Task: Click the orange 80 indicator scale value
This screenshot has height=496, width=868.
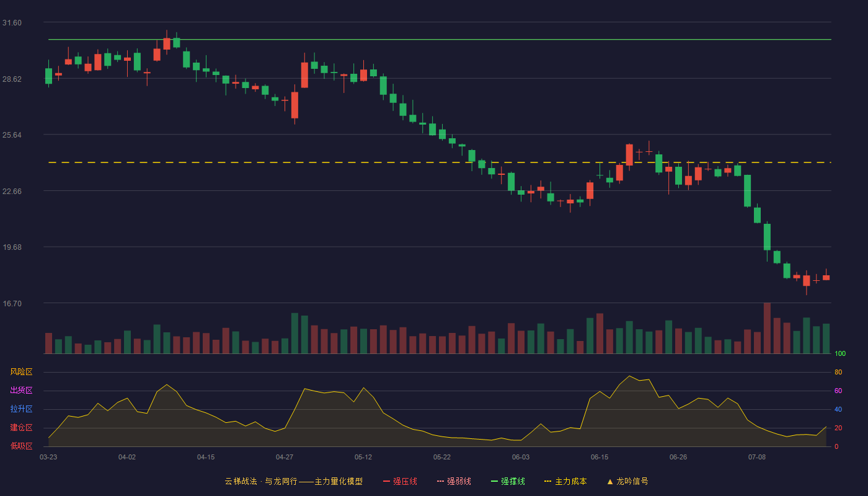Action: pos(838,373)
